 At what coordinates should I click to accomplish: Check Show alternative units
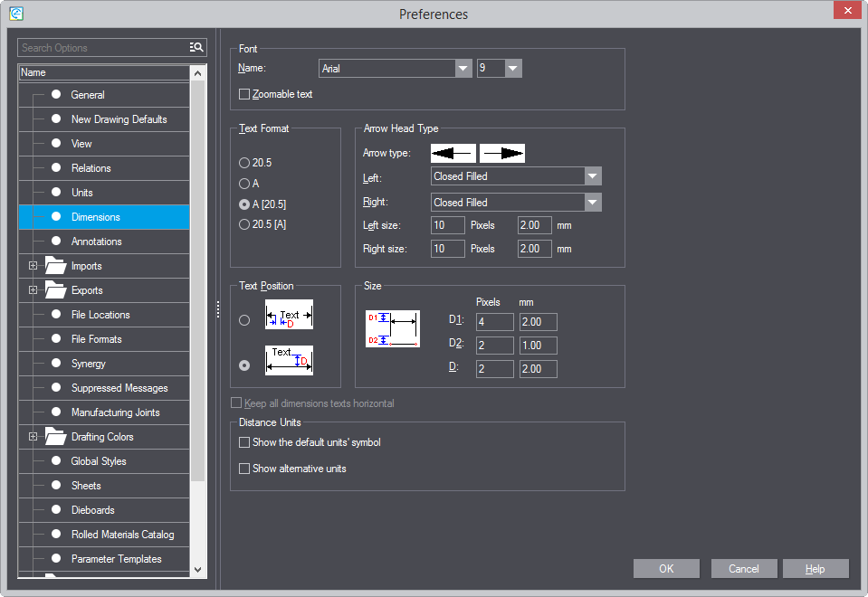click(244, 469)
